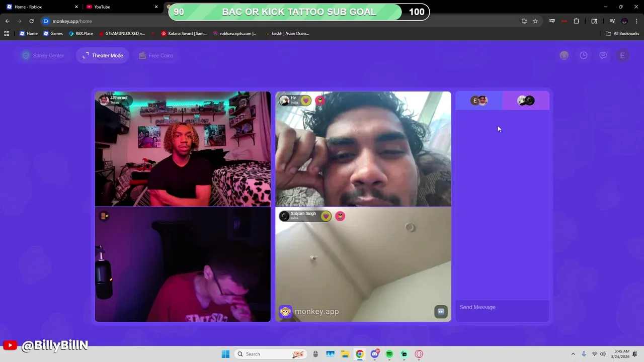Open the media control icon
644x362 pixels.
(612, 21)
